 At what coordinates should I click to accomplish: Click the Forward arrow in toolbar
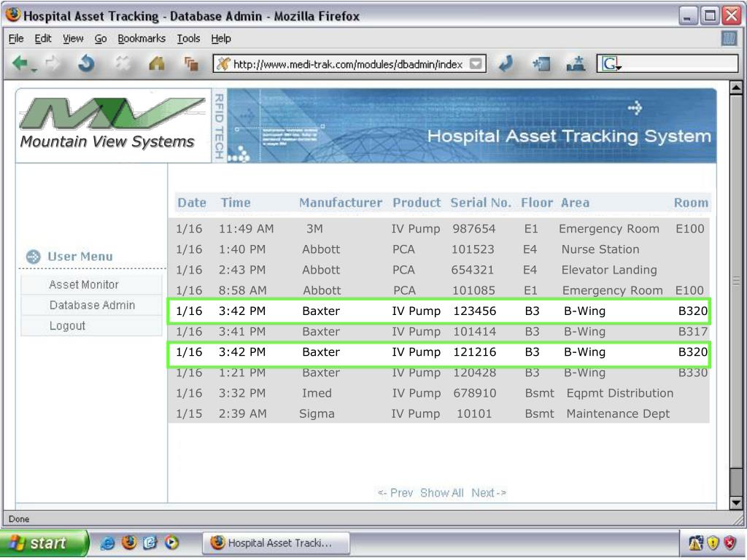(x=53, y=63)
